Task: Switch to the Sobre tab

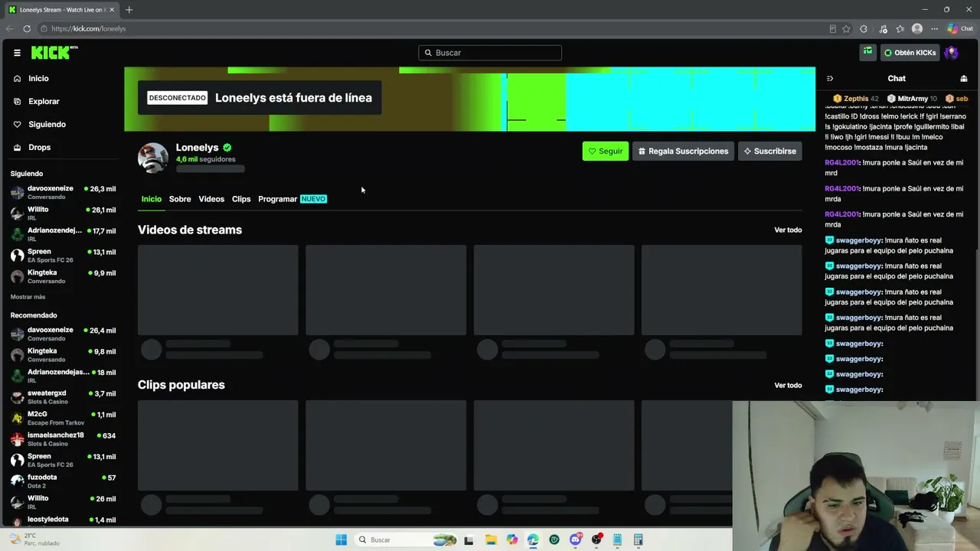Action: 180,199
